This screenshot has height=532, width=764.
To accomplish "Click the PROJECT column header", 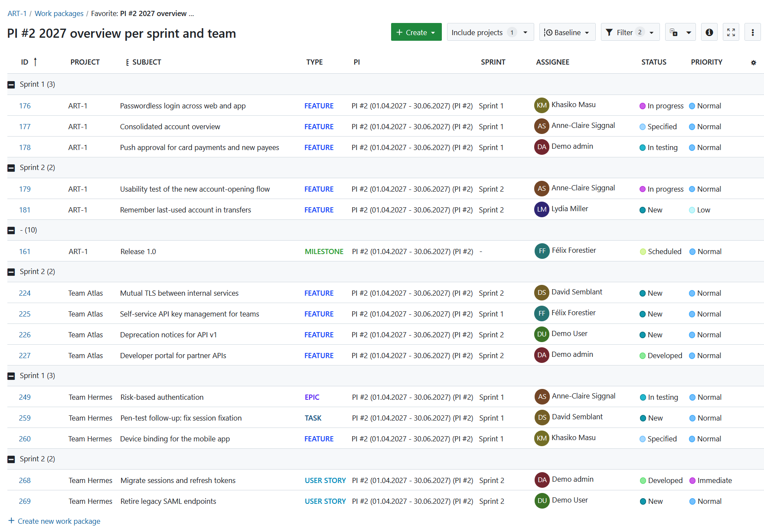I will click(85, 62).
